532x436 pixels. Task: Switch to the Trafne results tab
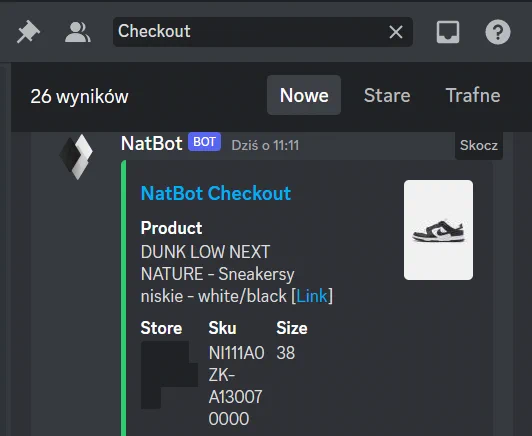coord(473,95)
